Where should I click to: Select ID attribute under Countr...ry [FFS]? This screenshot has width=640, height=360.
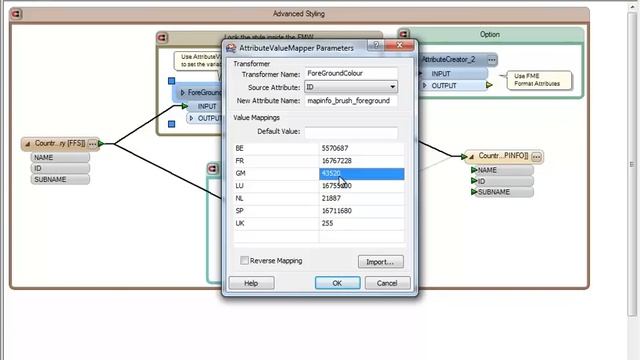60,168
